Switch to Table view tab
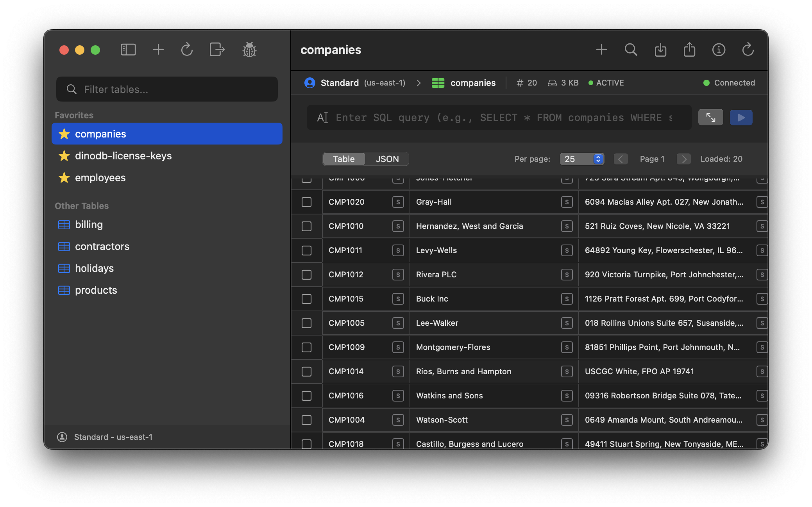The height and width of the screenshot is (507, 812). tap(344, 159)
